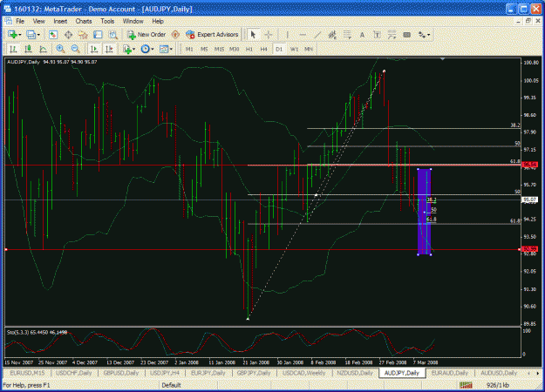Open the Window menu
The height and width of the screenshot is (392, 545).
tap(133, 21)
